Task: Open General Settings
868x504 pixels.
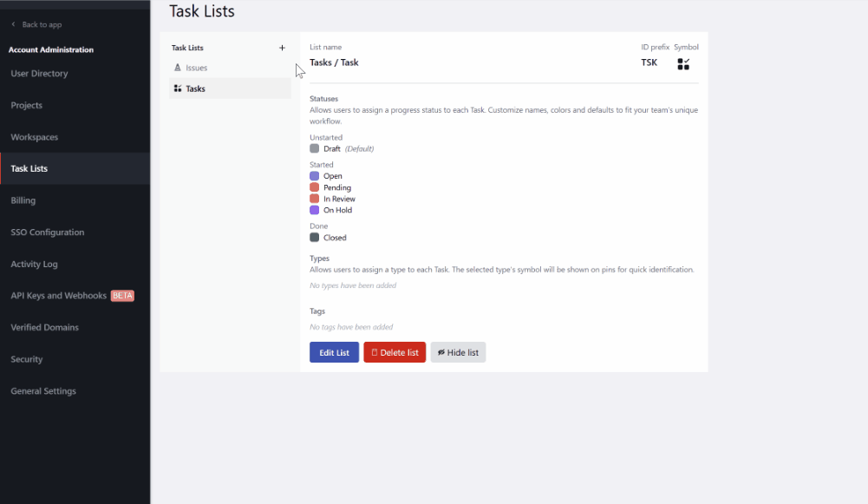Action: coord(43,391)
